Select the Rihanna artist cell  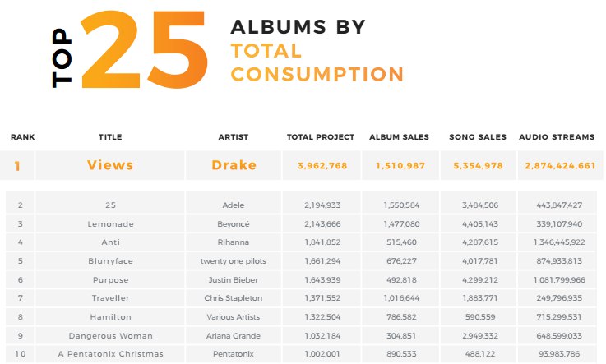click(x=234, y=242)
